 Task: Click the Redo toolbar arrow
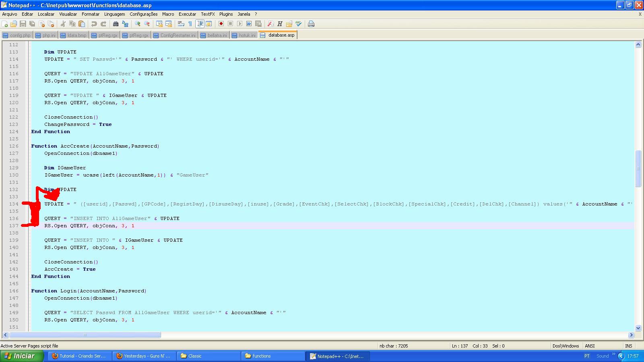(103, 24)
